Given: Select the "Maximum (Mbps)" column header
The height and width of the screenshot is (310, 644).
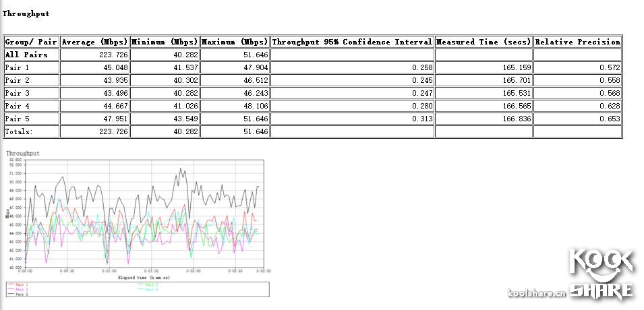Looking at the screenshot, I should (235, 42).
